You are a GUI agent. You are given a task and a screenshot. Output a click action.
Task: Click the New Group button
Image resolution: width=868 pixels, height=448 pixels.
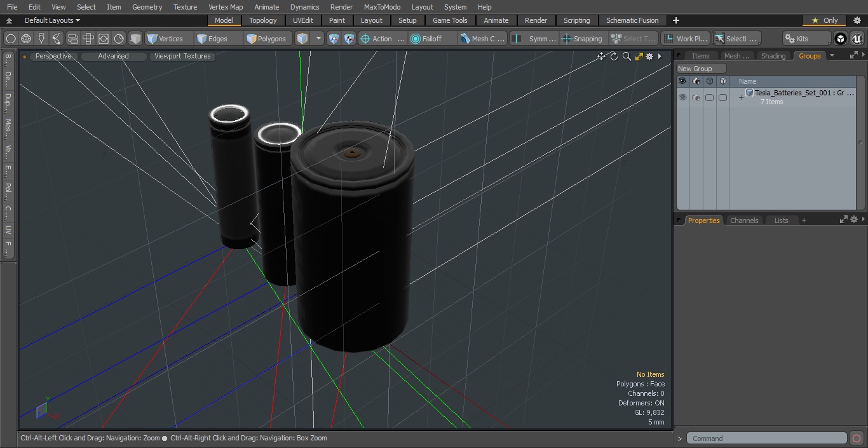click(701, 69)
